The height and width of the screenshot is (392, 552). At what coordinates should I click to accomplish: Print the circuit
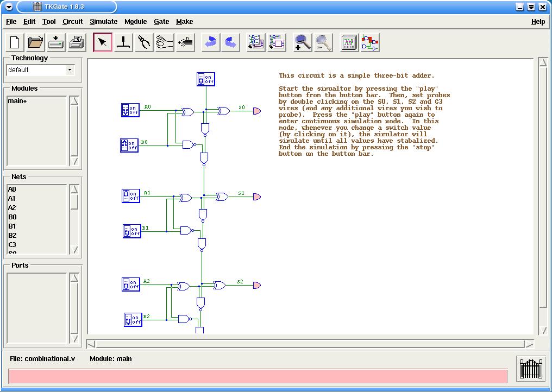coord(77,42)
